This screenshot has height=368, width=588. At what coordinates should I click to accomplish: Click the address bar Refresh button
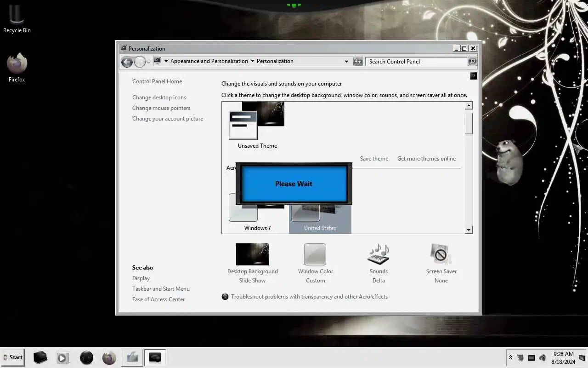click(x=358, y=62)
